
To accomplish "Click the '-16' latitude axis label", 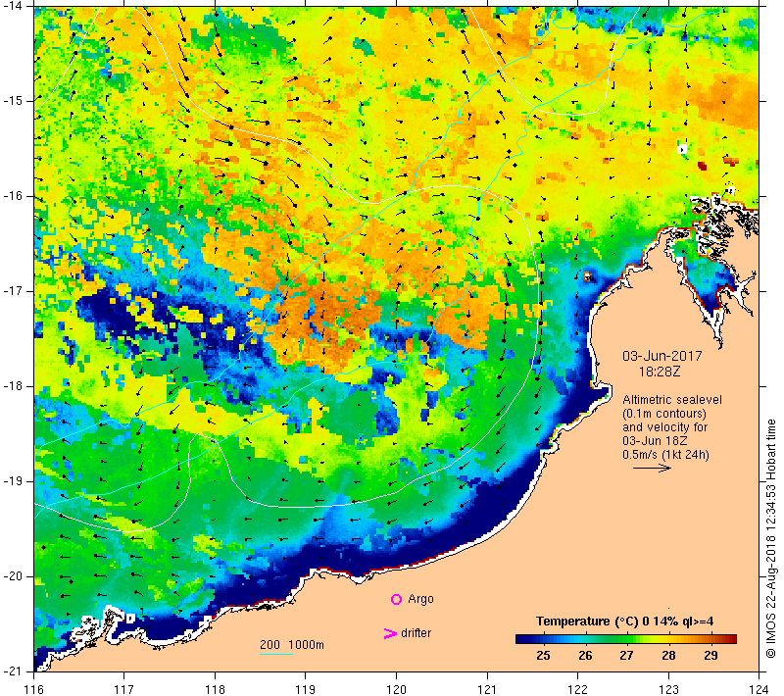I will coord(13,195).
